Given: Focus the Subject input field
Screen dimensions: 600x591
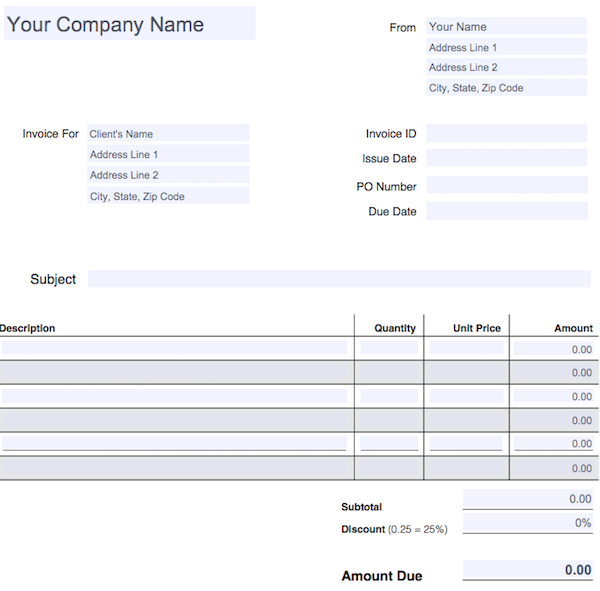Looking at the screenshot, I should (x=338, y=279).
